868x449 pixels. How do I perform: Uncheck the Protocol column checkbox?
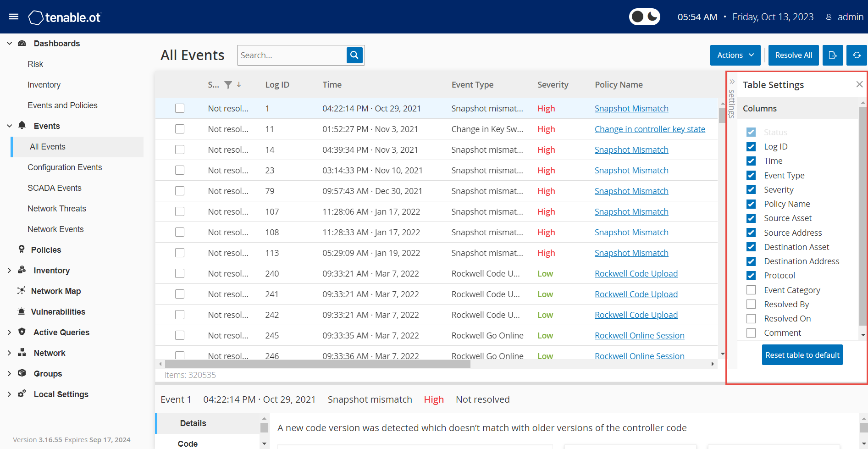(751, 276)
